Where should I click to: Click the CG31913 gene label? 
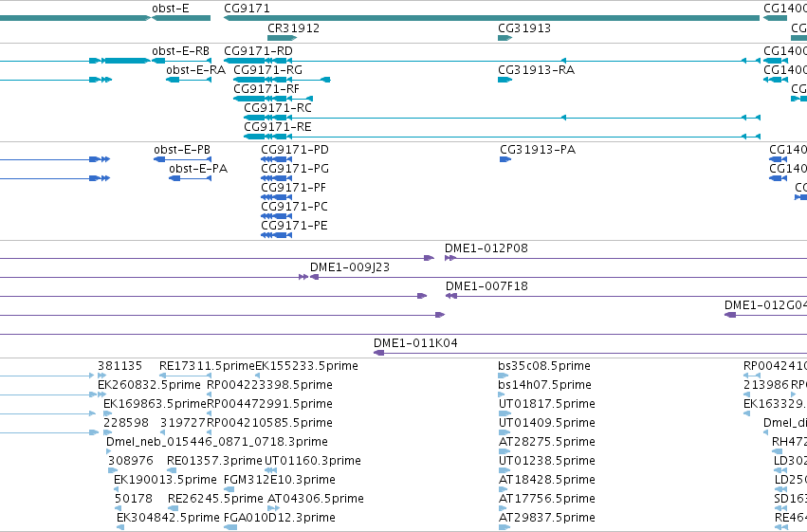point(523,28)
